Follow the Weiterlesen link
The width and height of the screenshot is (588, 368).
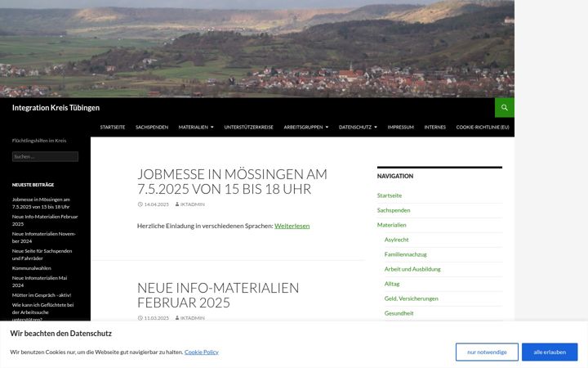pyautogui.click(x=292, y=226)
